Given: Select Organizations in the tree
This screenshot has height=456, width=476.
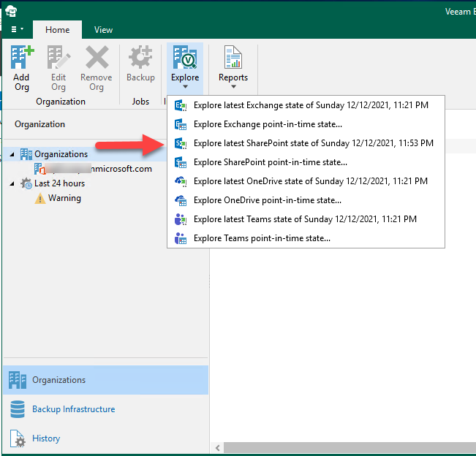Looking at the screenshot, I should 61,154.
